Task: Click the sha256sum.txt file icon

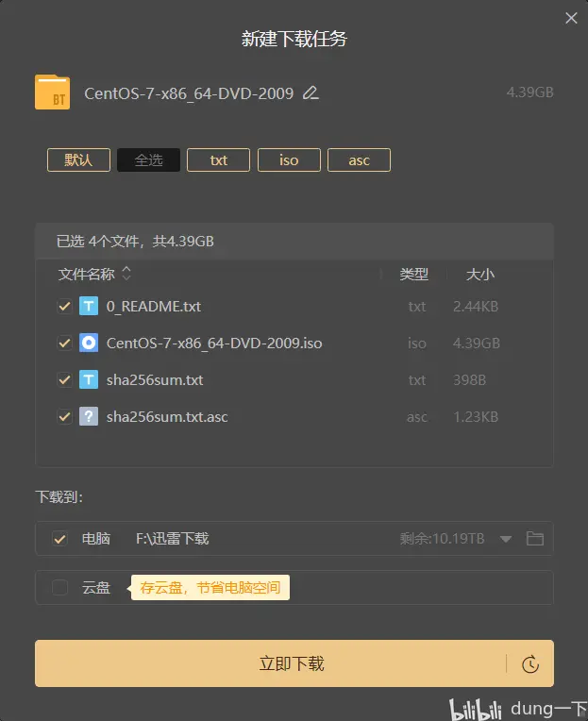Action: coord(89,379)
